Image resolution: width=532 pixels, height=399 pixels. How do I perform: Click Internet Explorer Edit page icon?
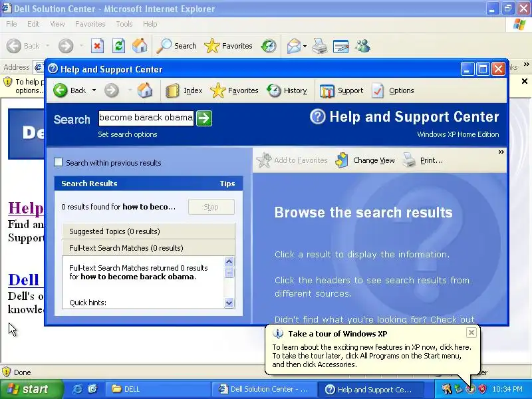click(341, 46)
